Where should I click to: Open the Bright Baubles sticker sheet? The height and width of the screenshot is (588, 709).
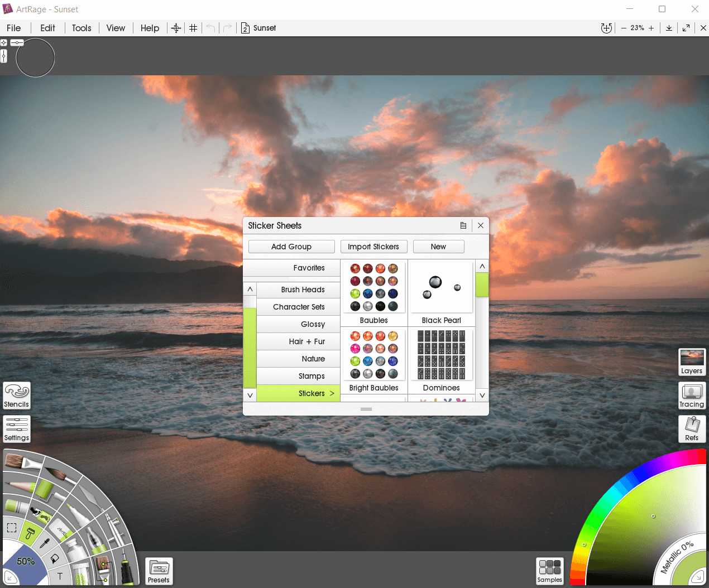tap(373, 355)
